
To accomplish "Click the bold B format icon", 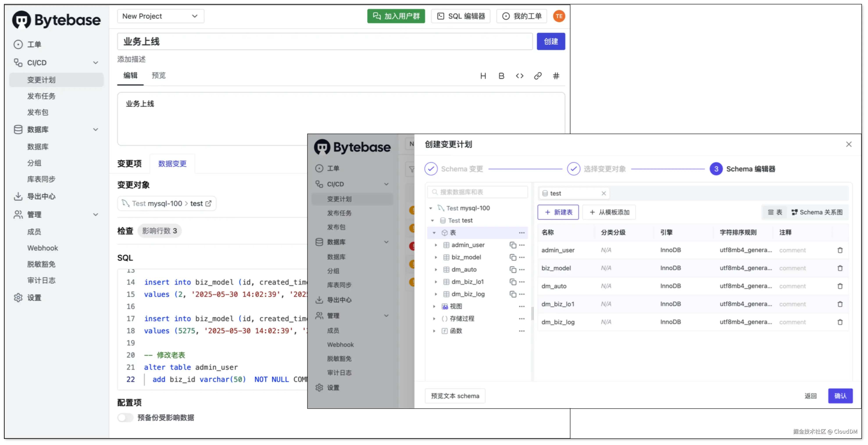I will tap(501, 76).
